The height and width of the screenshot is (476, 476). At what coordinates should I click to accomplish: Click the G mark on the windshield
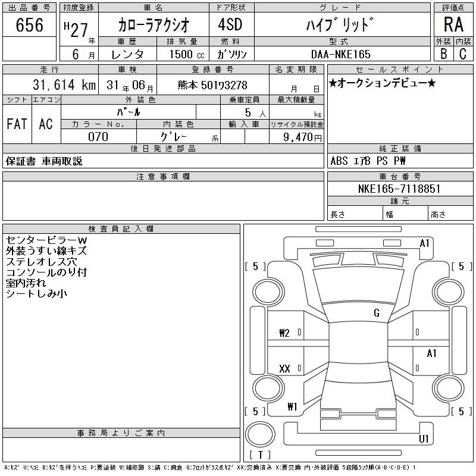point(377,313)
